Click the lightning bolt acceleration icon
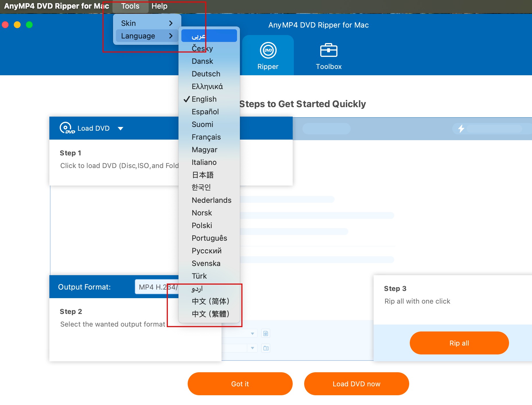Screen dimensions: 532x405 [461, 128]
